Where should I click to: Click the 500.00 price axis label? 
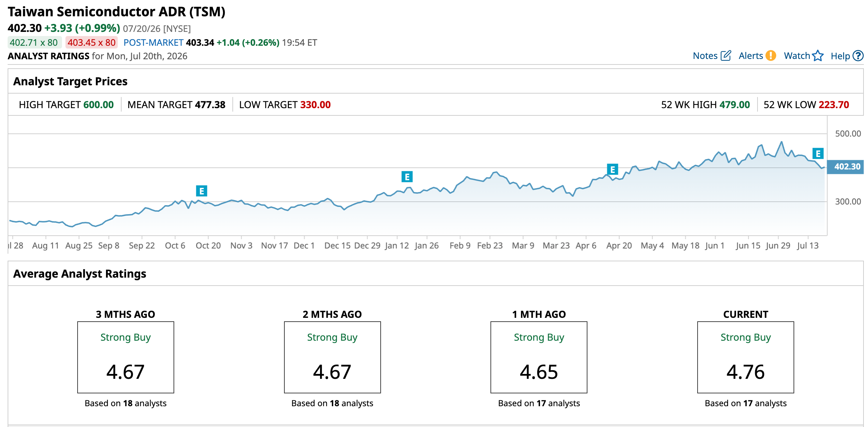click(x=848, y=134)
